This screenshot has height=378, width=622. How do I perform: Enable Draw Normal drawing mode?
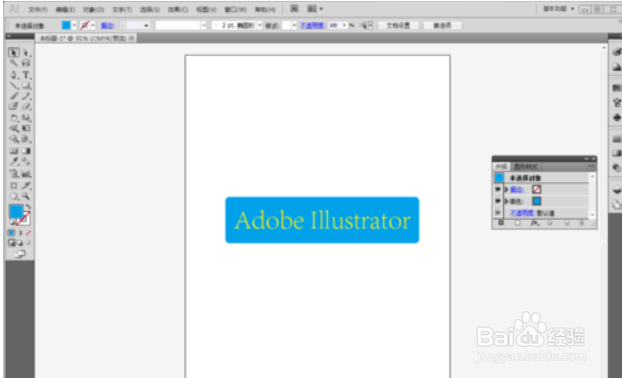point(12,243)
